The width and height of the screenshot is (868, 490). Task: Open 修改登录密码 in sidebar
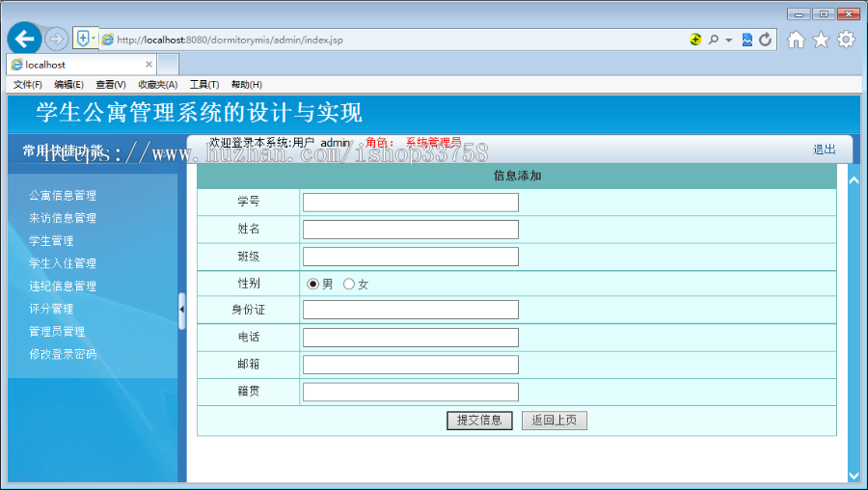63,354
